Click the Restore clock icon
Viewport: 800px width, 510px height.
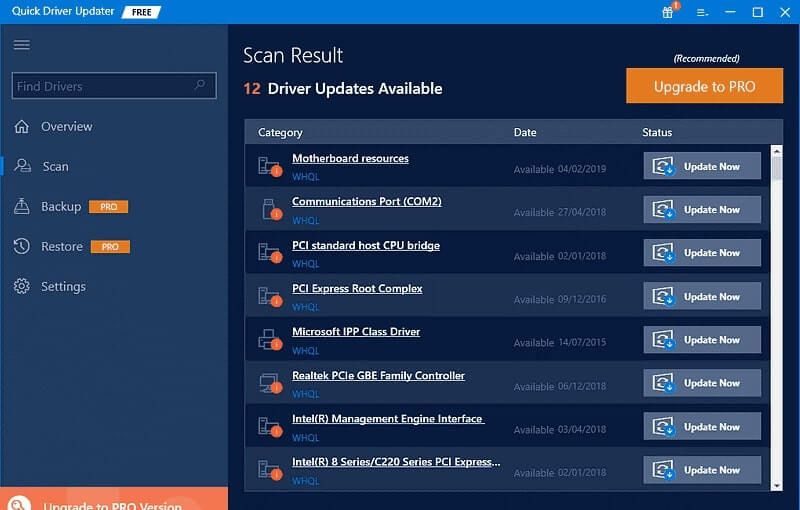tap(21, 246)
